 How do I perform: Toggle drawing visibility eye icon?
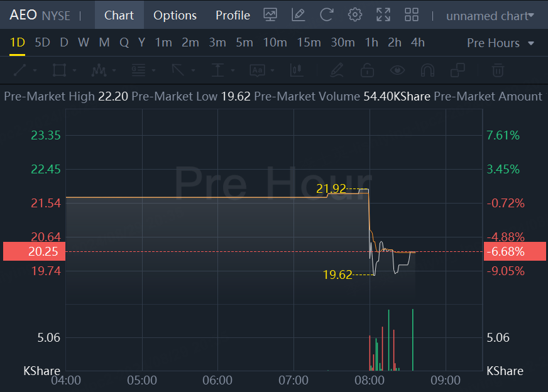(x=397, y=70)
